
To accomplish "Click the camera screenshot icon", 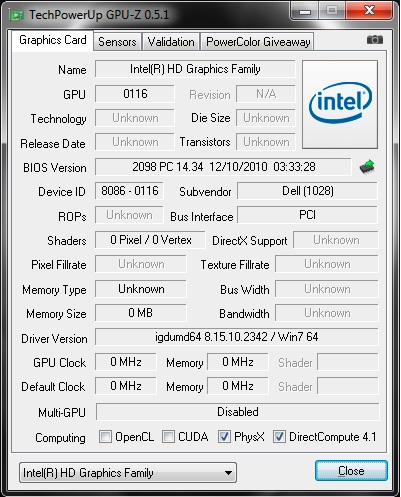I will (375, 40).
